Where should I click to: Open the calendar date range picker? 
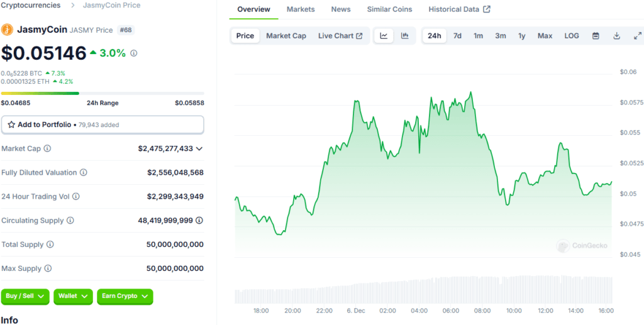pyautogui.click(x=596, y=36)
